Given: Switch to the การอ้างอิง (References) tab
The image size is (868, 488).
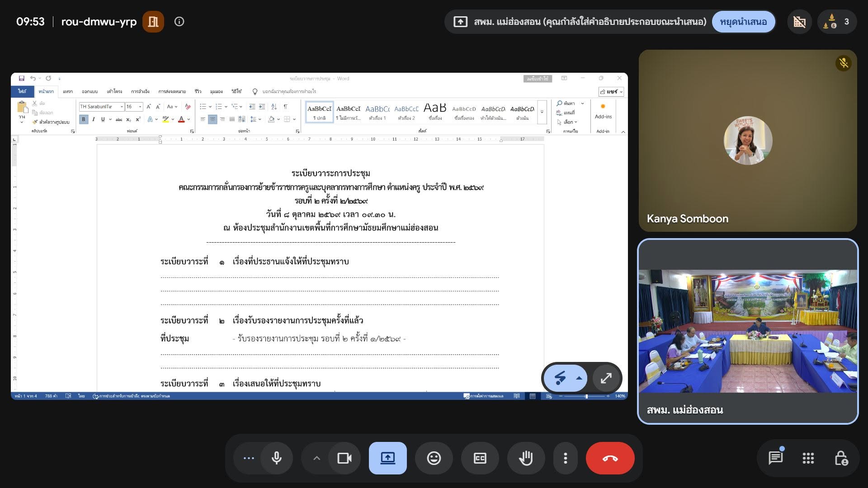Looking at the screenshot, I should coord(140,91).
